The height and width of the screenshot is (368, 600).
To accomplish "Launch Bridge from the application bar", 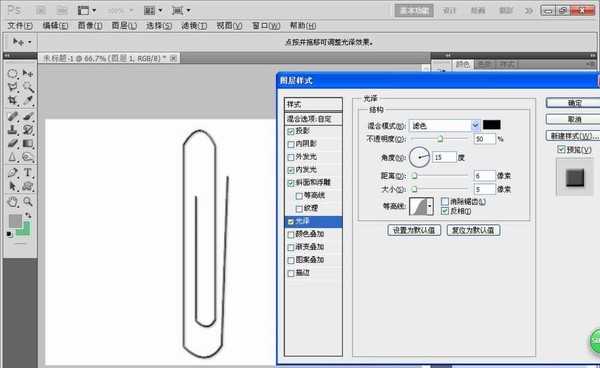I will tap(41, 10).
